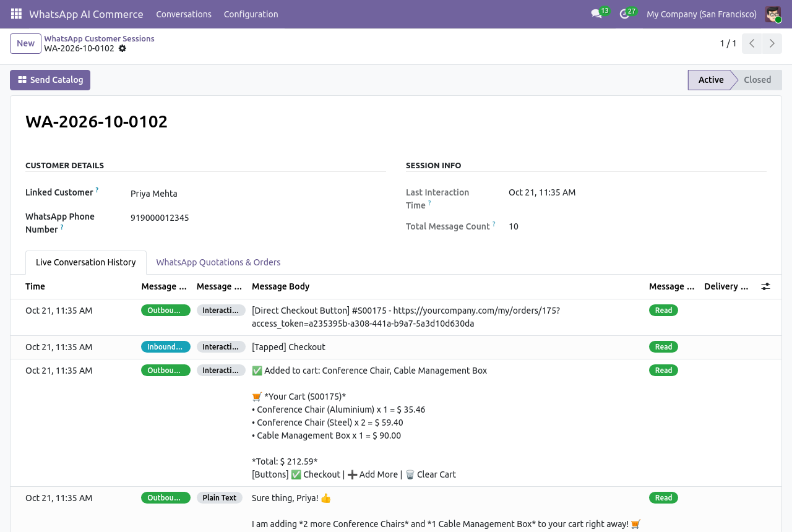Click the WhatsApp AI Commerce app title
Image resolution: width=792 pixels, height=532 pixels.
(x=86, y=14)
